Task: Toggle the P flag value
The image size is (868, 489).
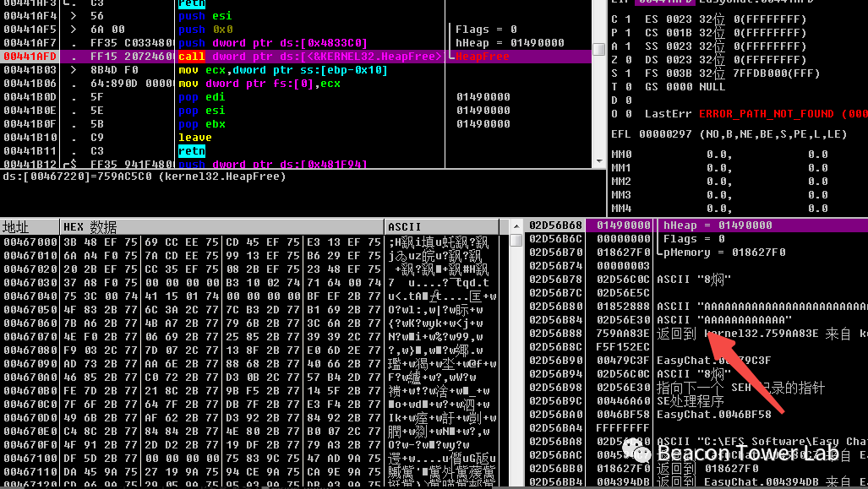Action: (628, 33)
